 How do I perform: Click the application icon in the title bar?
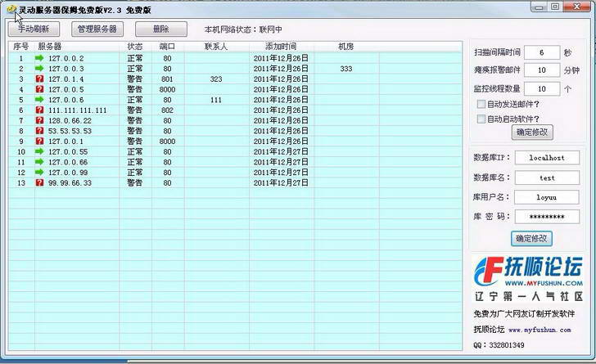(11, 9)
